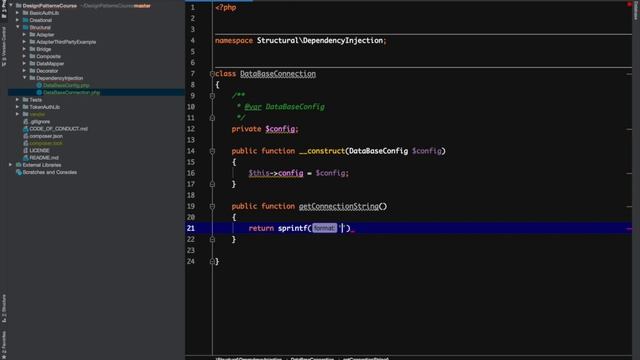Collapse the DependencyInjection tree arrow

(x=24, y=78)
